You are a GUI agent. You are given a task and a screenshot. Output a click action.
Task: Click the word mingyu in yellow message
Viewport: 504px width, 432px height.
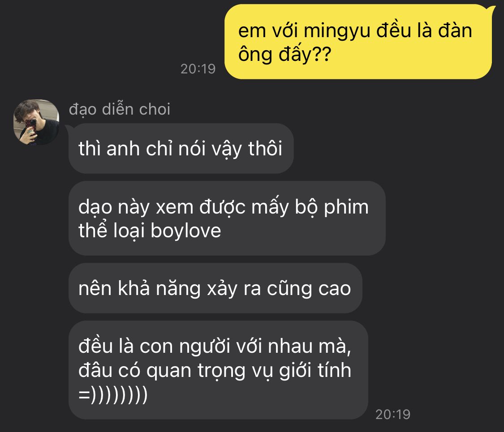point(337,31)
